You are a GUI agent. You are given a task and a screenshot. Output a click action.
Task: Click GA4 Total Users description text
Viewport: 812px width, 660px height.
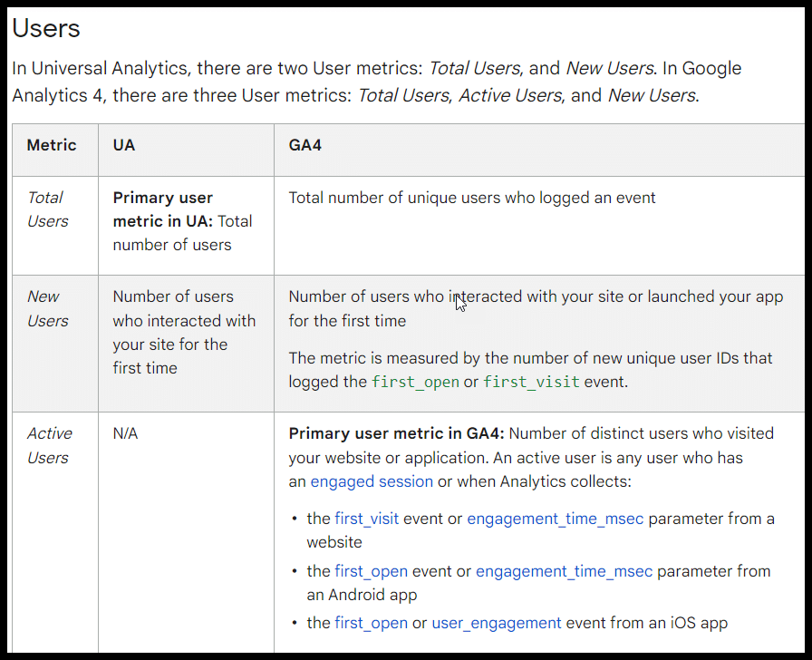pyautogui.click(x=471, y=198)
